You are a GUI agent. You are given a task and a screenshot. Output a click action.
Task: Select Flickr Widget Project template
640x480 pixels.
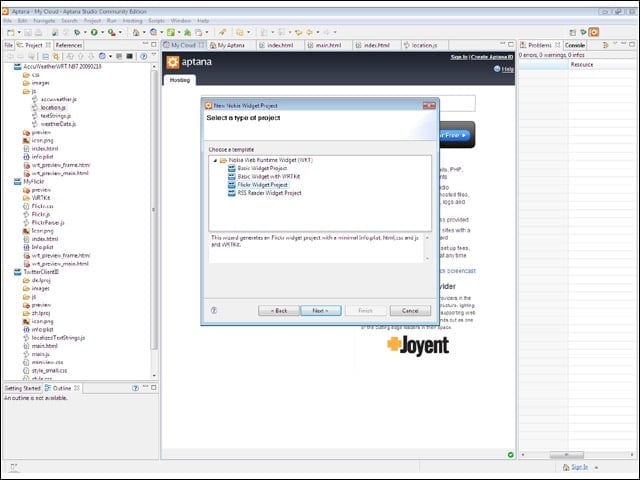262,184
